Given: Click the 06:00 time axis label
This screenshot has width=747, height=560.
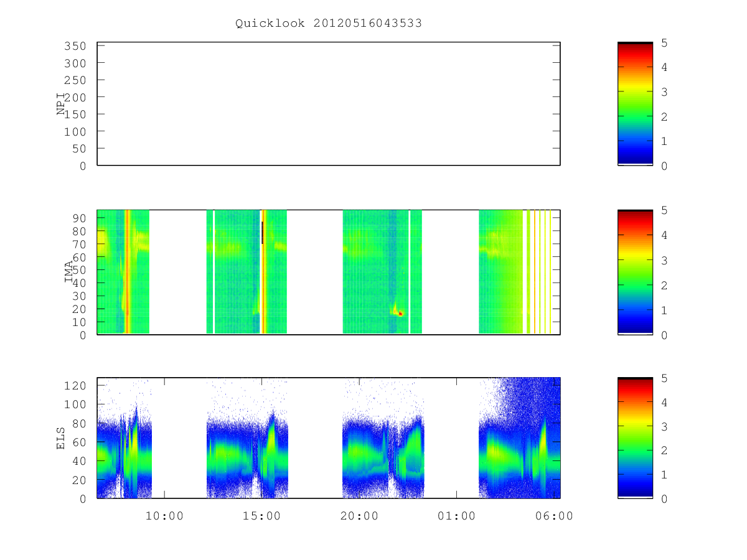Looking at the screenshot, I should [x=554, y=516].
